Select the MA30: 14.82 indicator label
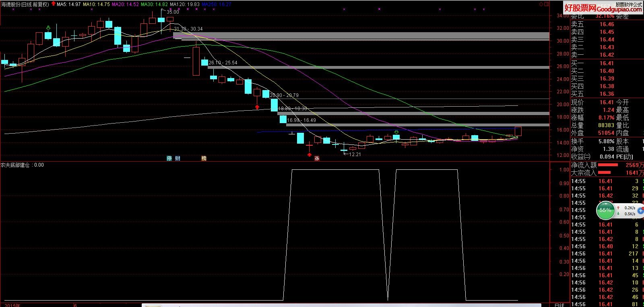This screenshot has height=307, width=644. [154, 4]
